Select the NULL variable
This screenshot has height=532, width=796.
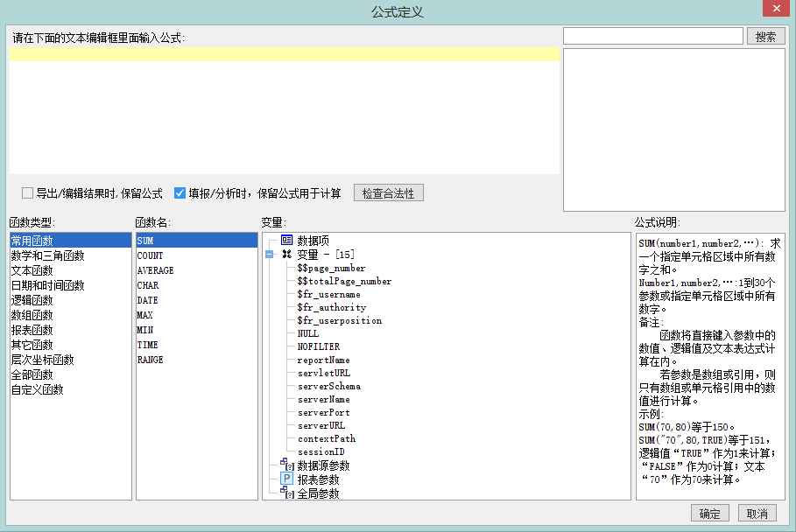point(307,333)
